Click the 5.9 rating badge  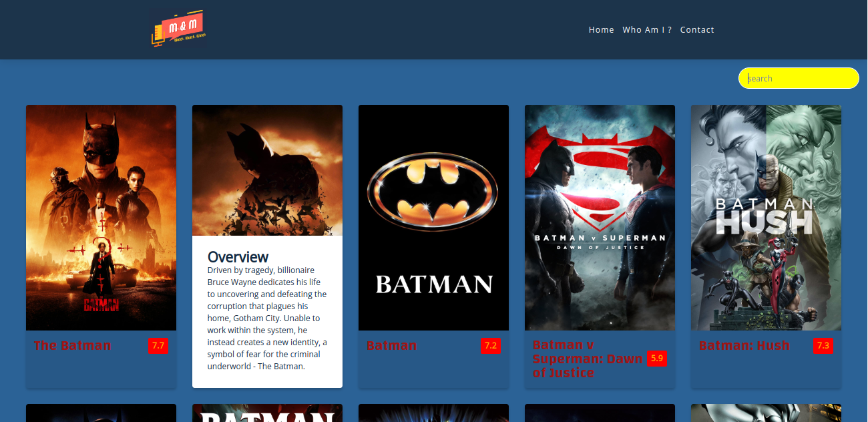click(656, 359)
